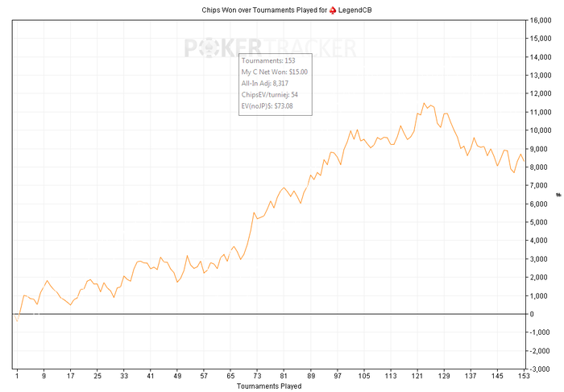Click the 9,000 y-axis value
Image resolution: width=564 pixels, height=392 pixels.
pyautogui.click(x=539, y=149)
